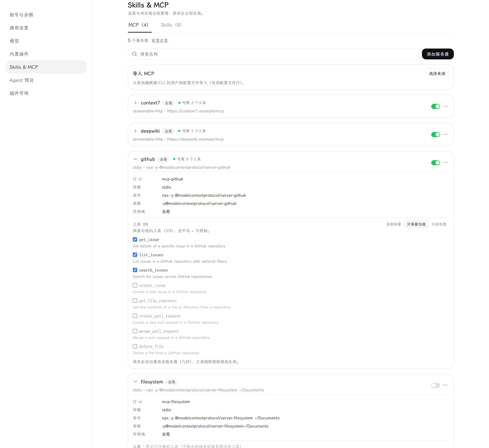This screenshot has width=489, height=448.
Task: Check the delete_file tool
Action: 135,346
